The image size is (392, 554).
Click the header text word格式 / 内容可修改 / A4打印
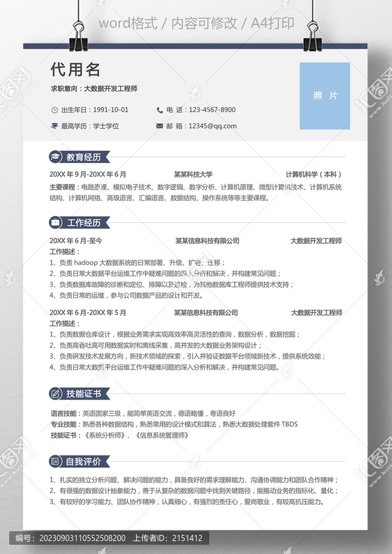tap(196, 23)
